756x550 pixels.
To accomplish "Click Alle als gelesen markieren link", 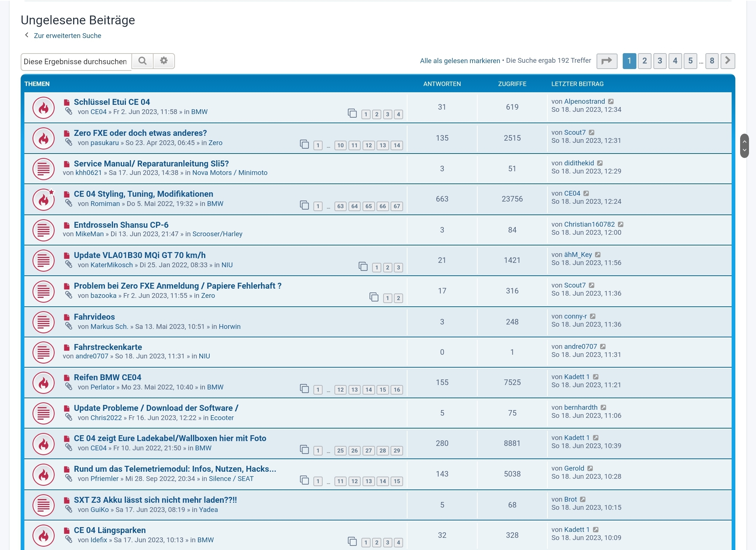I will pos(460,61).
